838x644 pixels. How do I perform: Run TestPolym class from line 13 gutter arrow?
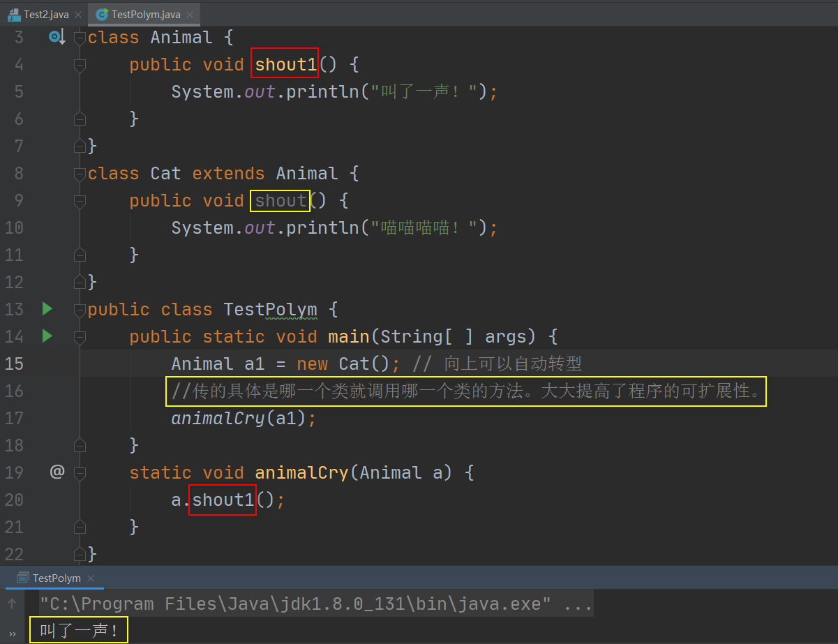(x=47, y=308)
